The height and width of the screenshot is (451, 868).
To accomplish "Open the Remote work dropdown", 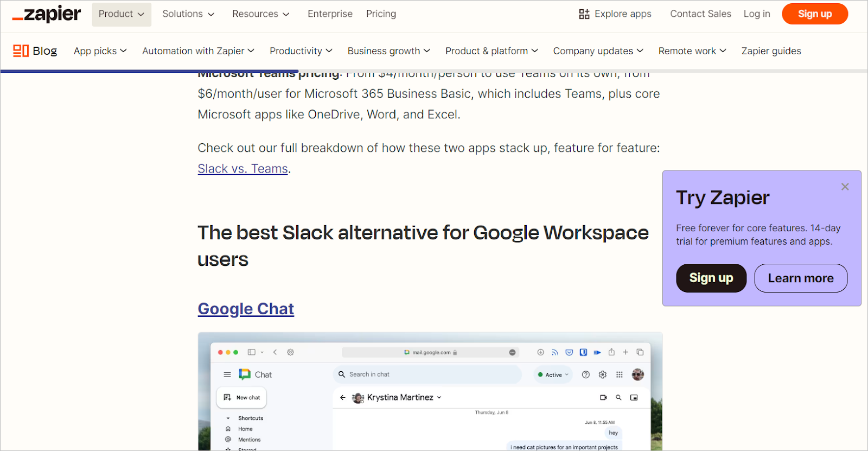I will pos(693,51).
